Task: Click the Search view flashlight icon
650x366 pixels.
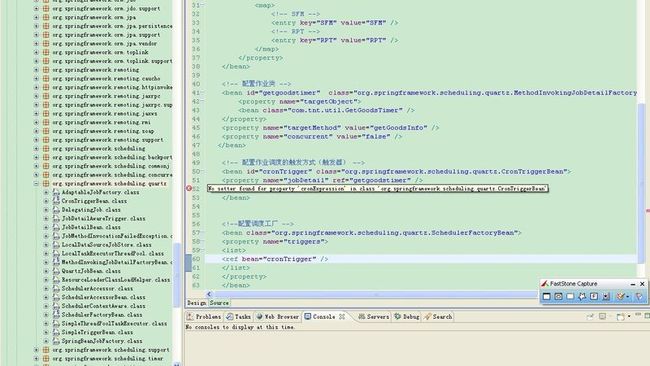Action: [x=427, y=317]
